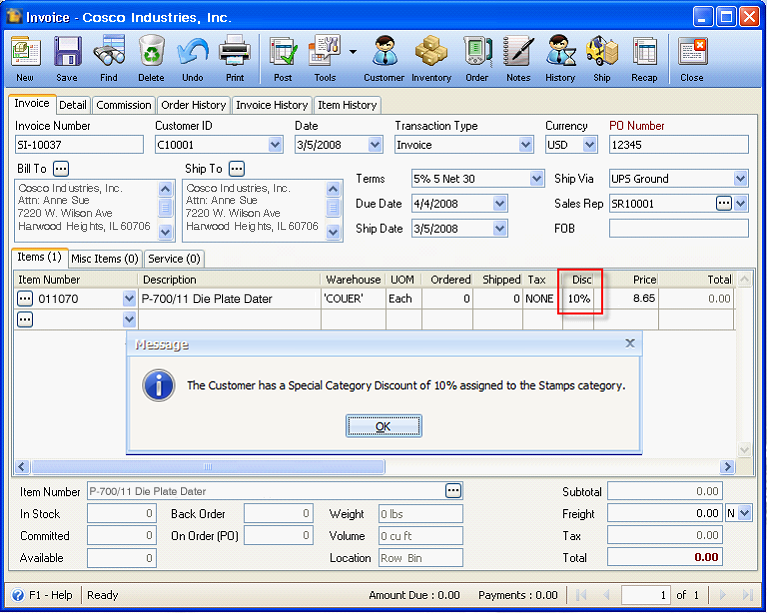
Task: Click the FOB input field
Action: tap(679, 229)
